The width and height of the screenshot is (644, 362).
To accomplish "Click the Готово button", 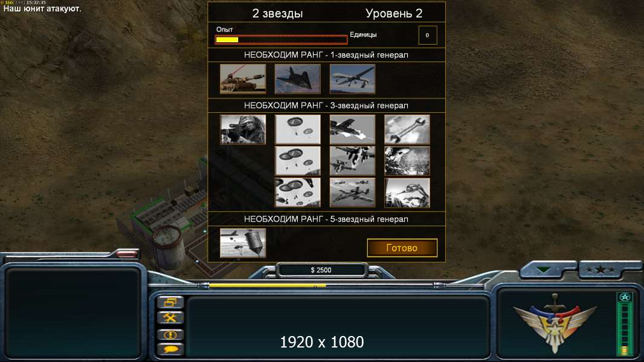I will pos(402,248).
